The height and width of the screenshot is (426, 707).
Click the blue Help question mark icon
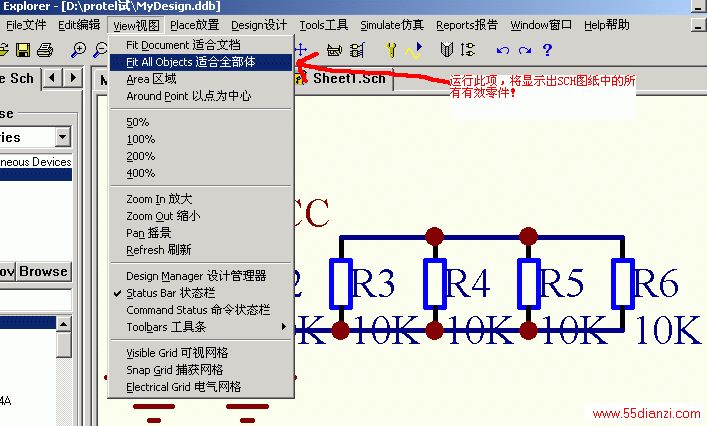547,50
